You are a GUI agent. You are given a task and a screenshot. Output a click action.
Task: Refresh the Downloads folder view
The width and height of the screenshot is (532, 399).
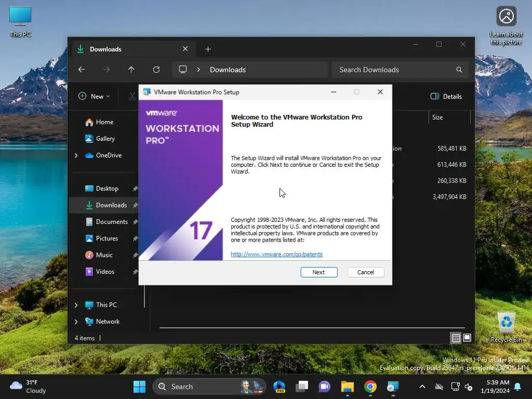tap(156, 70)
